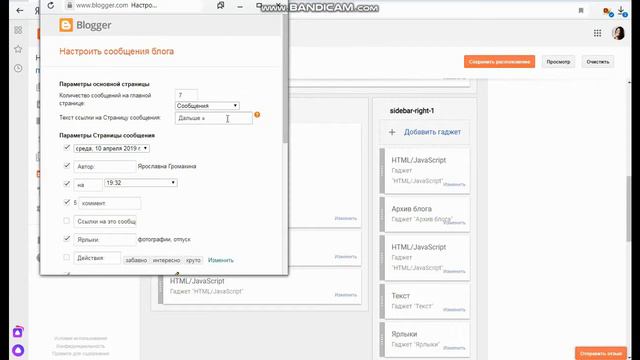Reload the Blogger popup page
This screenshot has height=360, width=640.
tap(51, 5)
